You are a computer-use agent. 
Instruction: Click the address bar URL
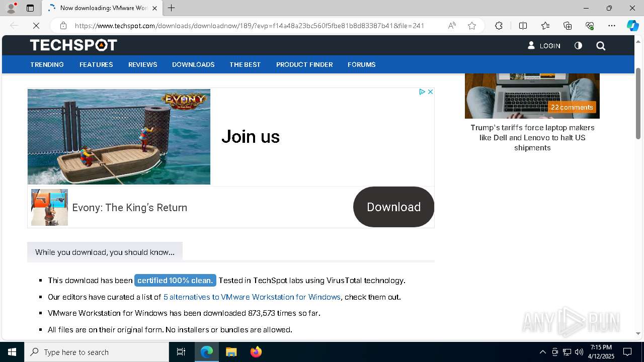tap(250, 26)
